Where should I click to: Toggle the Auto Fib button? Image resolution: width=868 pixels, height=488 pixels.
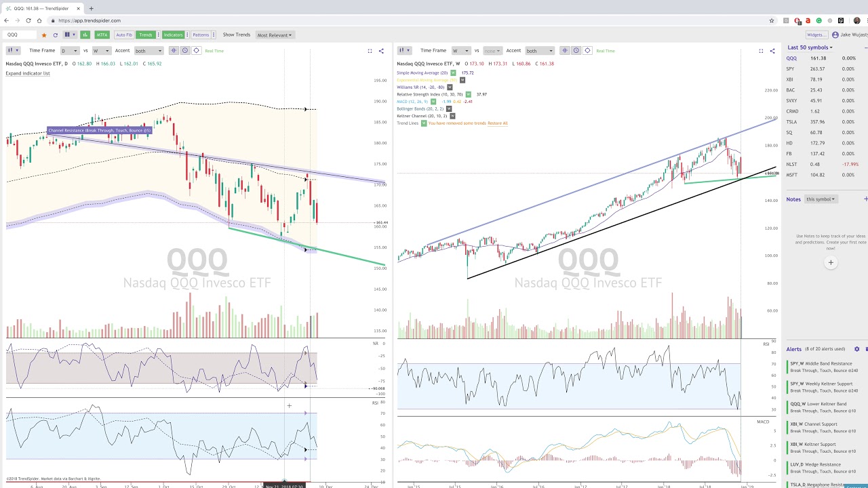click(x=124, y=35)
